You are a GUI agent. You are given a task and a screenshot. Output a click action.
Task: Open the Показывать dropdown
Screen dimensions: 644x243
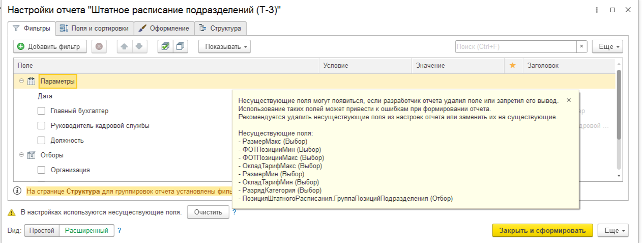point(224,46)
